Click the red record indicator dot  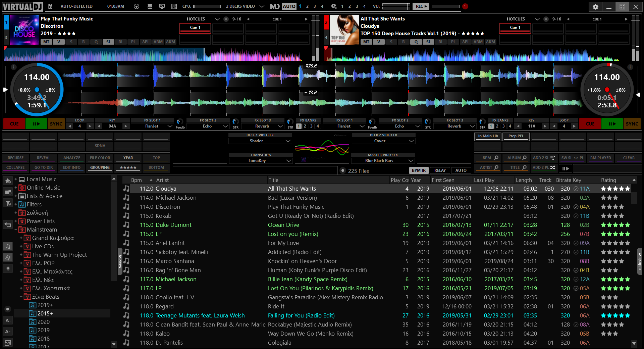point(465,6)
